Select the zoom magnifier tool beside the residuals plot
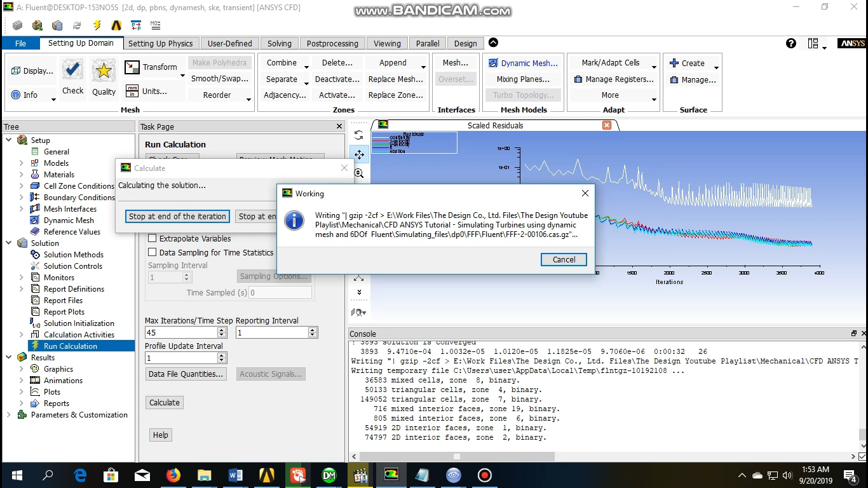The image size is (868, 488). pos(359,173)
